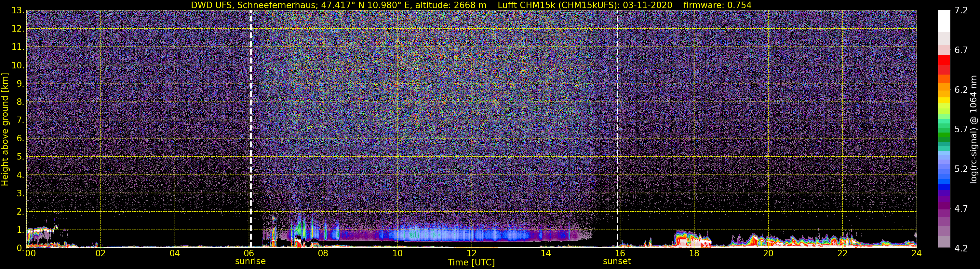This screenshot has width=980, height=269.
Task: Click the height tick label '6.'
Action: pyautogui.click(x=20, y=139)
